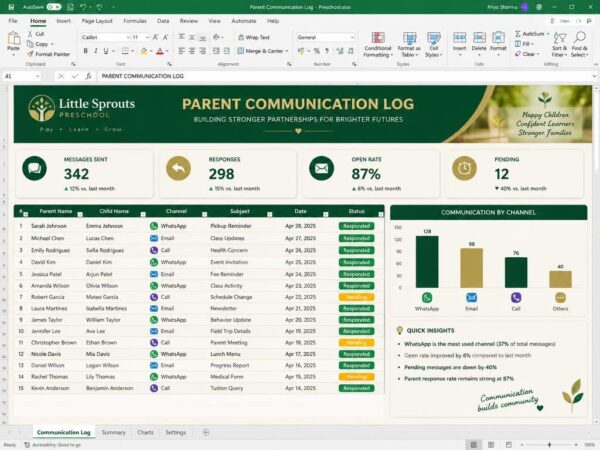600x450 pixels.
Task: Switch to Page Break Preview in status bar
Action: [509, 445]
